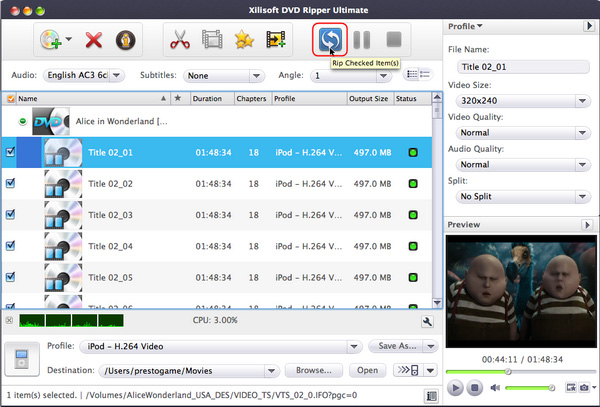
Task: Open the video edit filmstrip icon
Action: pos(212,39)
